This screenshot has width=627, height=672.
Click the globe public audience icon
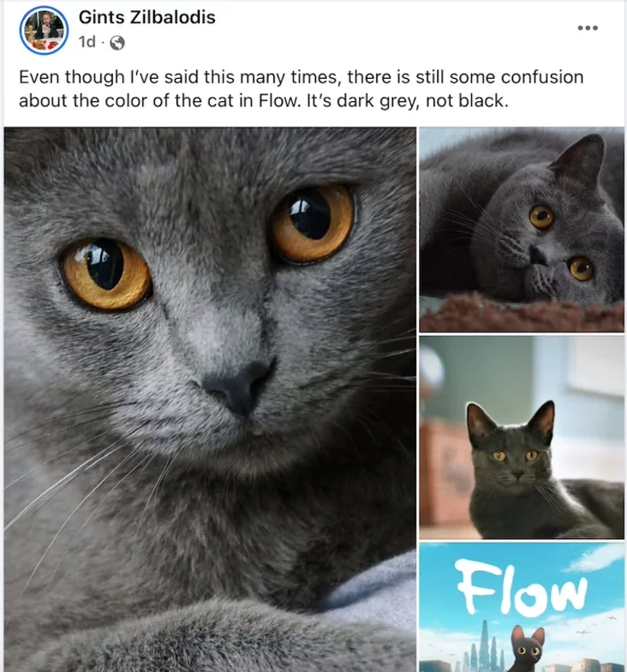117,43
